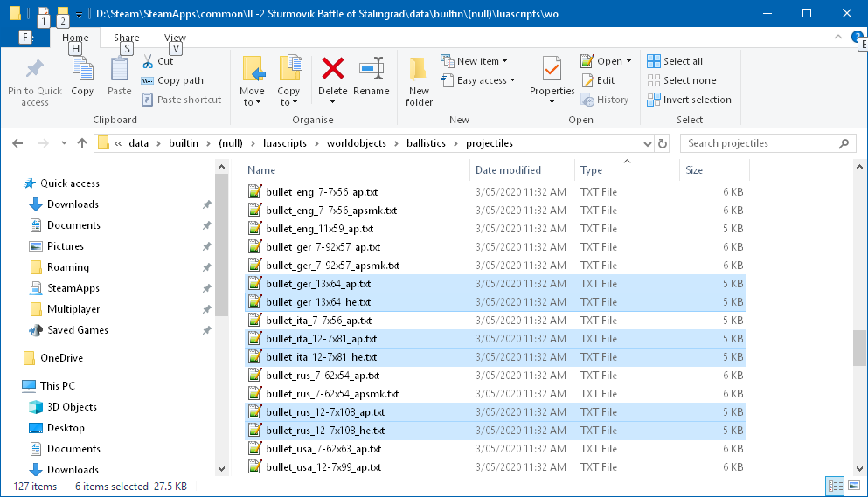This screenshot has width=868, height=497.
Task: Open file History
Action: pyautogui.click(x=605, y=100)
